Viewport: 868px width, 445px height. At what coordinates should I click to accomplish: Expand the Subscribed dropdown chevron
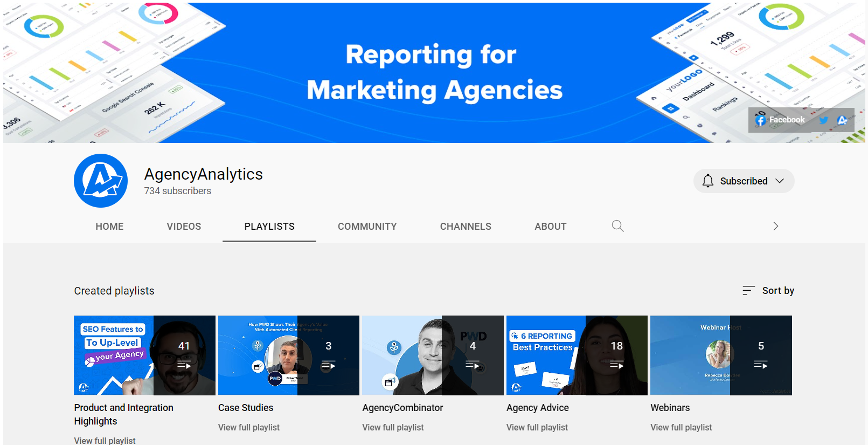click(780, 181)
